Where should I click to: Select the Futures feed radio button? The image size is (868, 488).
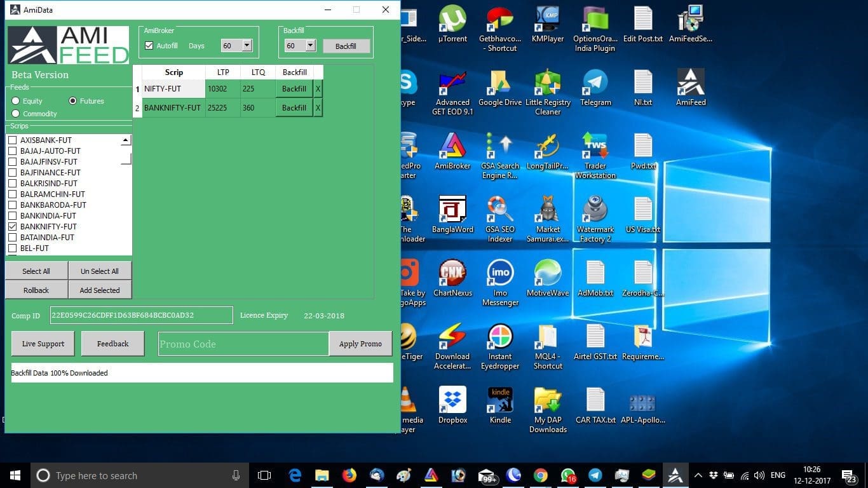pyautogui.click(x=73, y=101)
